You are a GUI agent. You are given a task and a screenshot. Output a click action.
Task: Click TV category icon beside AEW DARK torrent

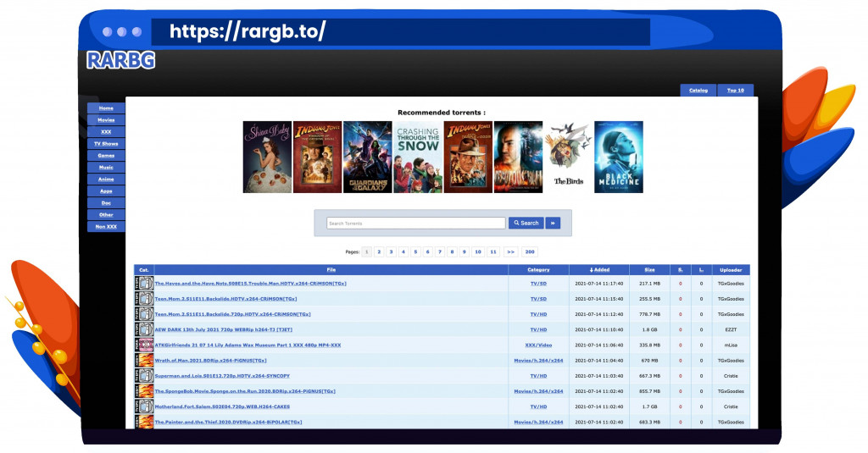pyautogui.click(x=144, y=329)
